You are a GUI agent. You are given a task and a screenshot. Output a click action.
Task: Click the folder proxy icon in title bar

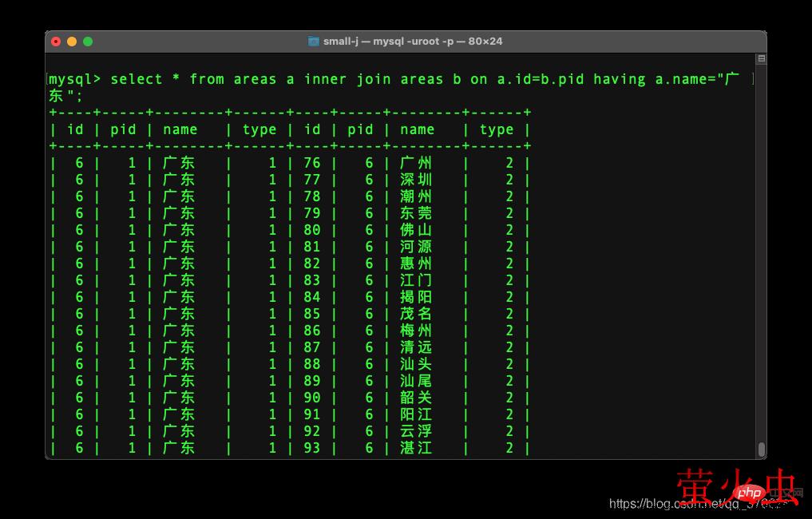click(314, 42)
